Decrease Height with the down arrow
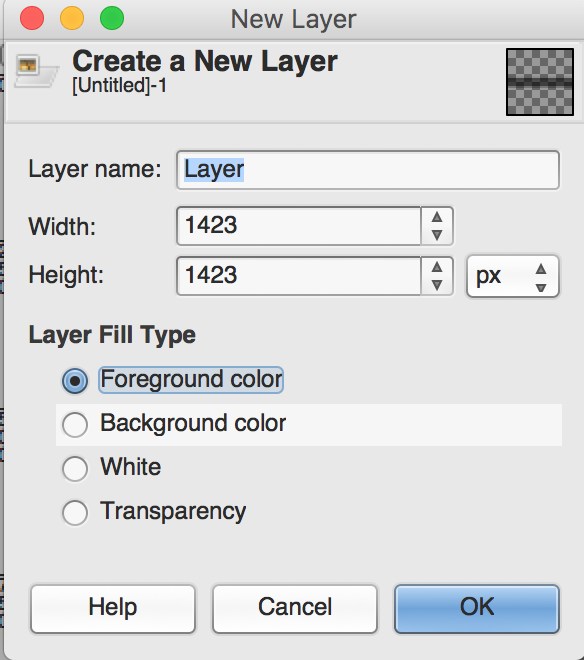This screenshot has width=584, height=660. pyautogui.click(x=437, y=285)
